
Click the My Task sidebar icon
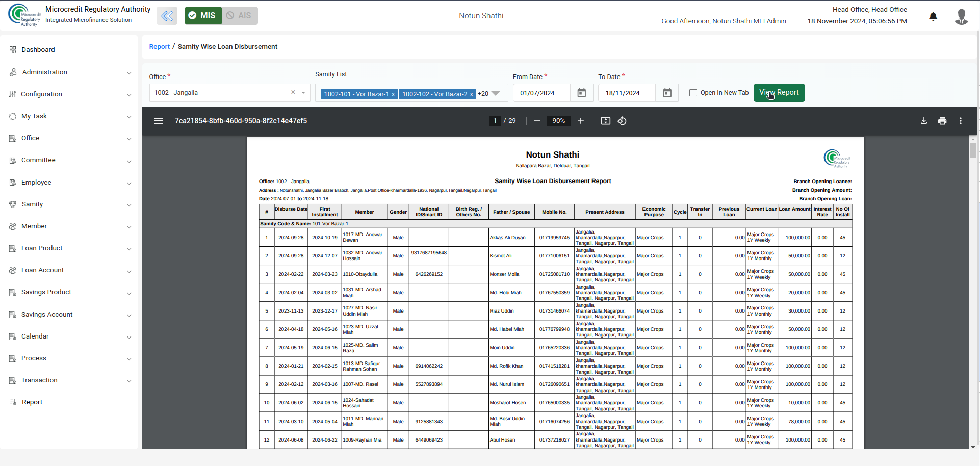(x=13, y=116)
